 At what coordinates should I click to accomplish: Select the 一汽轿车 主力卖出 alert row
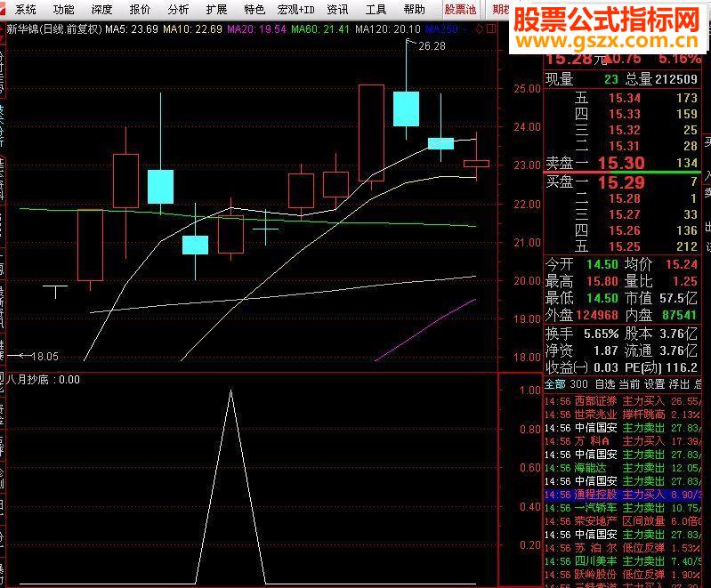pyautogui.click(x=623, y=508)
